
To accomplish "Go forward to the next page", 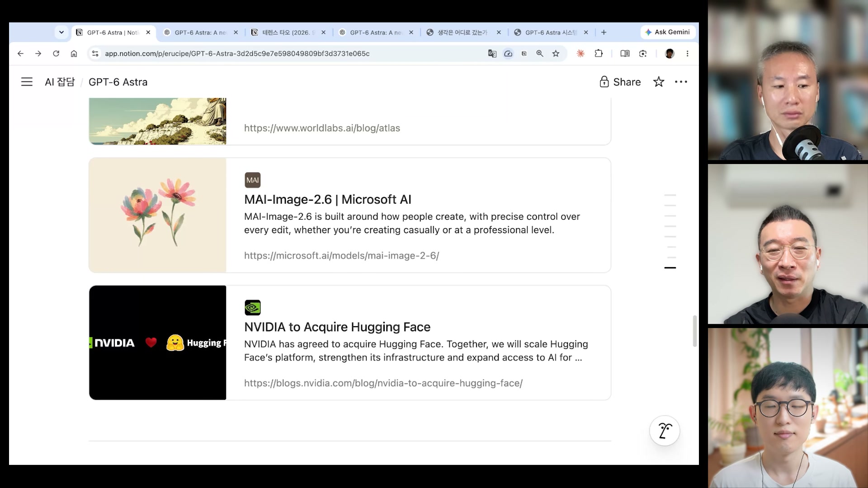I will pos(38,53).
